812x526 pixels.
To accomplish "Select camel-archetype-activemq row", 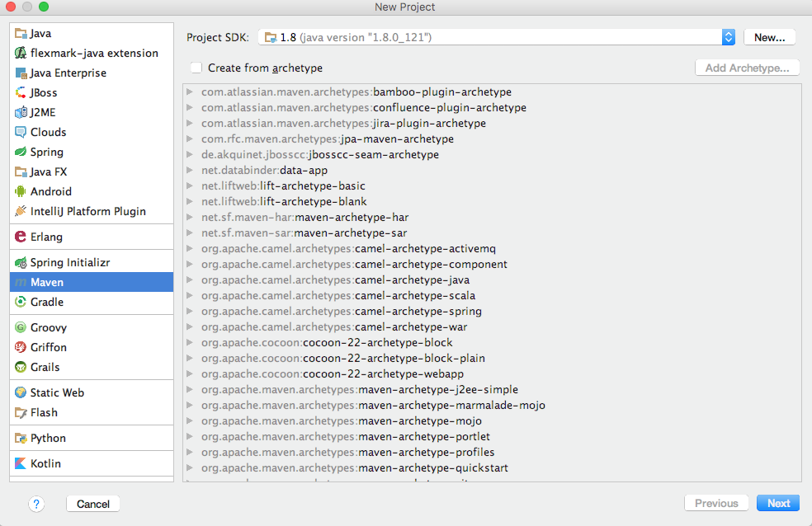I will (492, 249).
